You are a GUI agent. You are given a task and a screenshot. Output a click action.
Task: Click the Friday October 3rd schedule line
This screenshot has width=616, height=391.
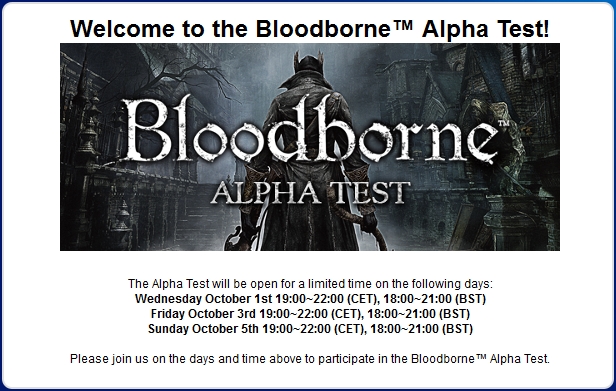[x=310, y=314]
